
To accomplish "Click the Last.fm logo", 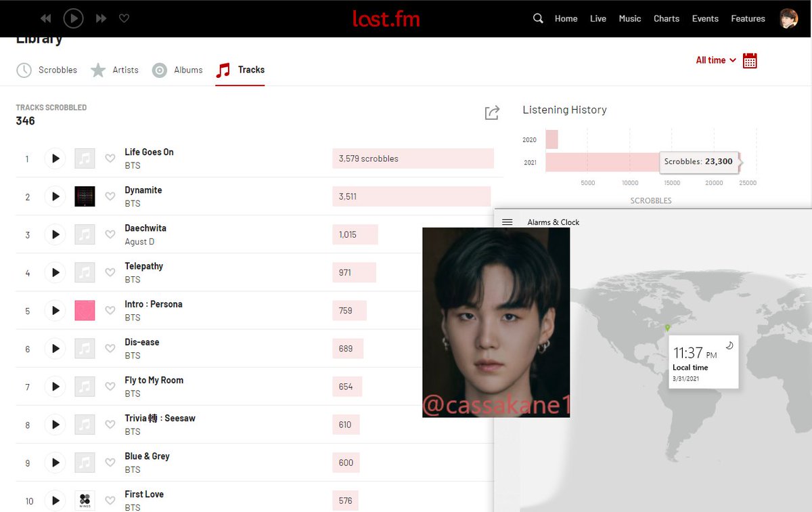I will pyautogui.click(x=386, y=18).
